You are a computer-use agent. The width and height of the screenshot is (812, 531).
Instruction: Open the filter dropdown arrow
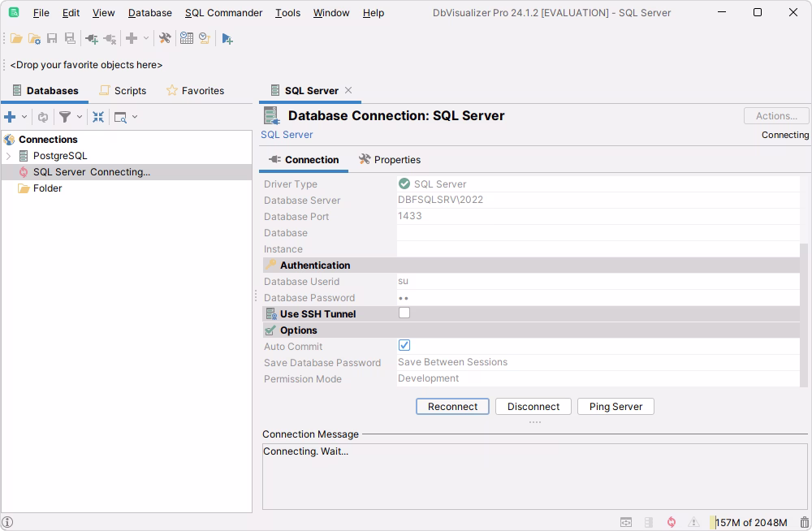click(x=80, y=117)
